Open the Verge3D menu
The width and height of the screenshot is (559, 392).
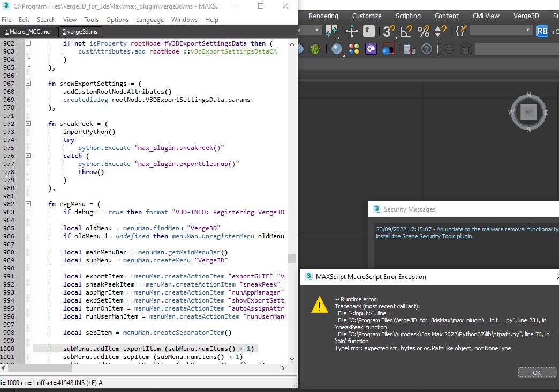(x=526, y=16)
